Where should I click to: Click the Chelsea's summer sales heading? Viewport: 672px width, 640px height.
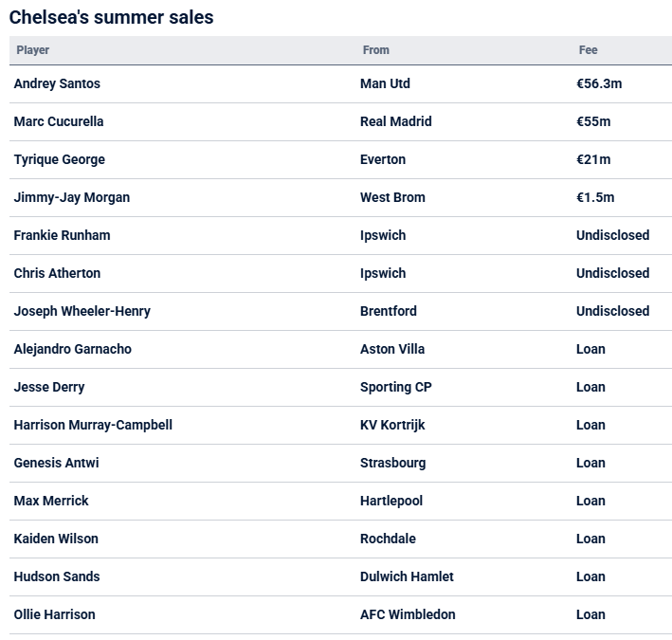(x=112, y=18)
